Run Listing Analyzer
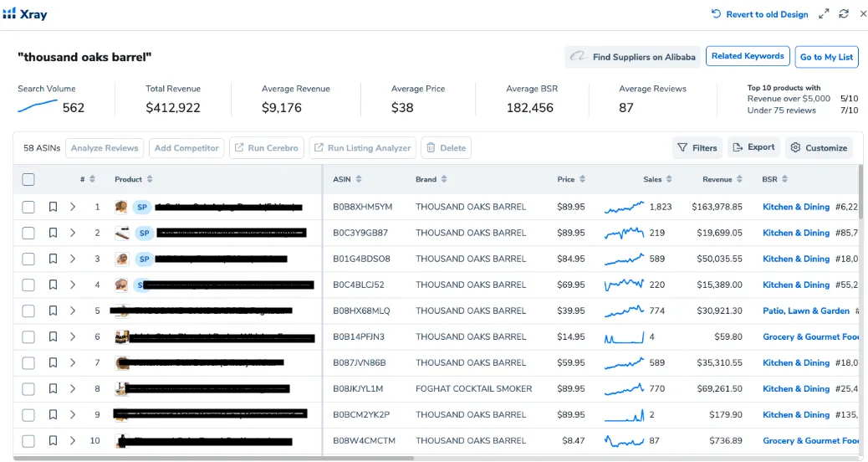This screenshot has width=868, height=462. [x=362, y=148]
